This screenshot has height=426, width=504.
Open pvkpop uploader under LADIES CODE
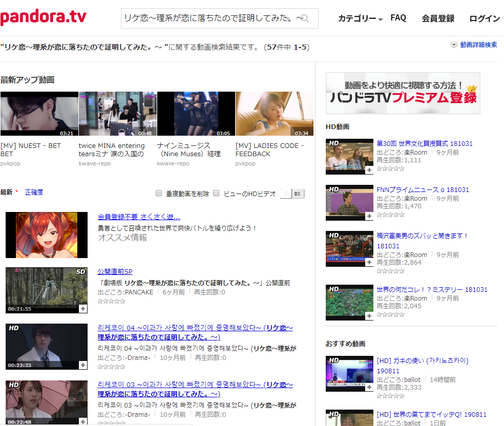245,163
